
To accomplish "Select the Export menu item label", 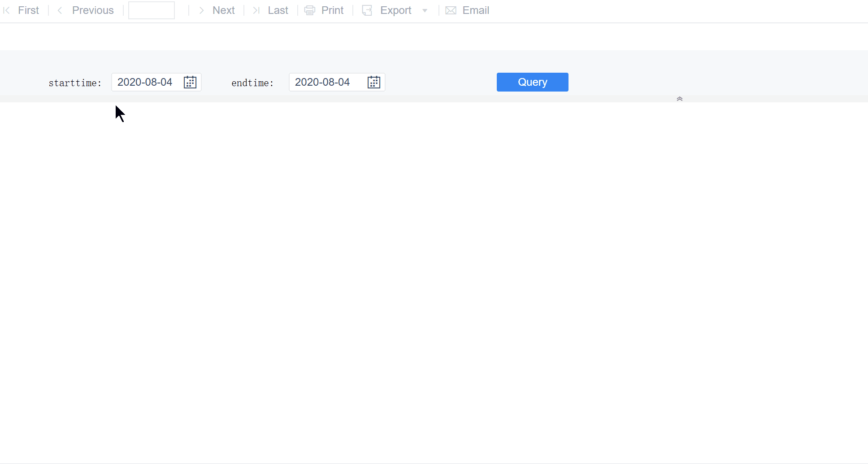I will [395, 10].
